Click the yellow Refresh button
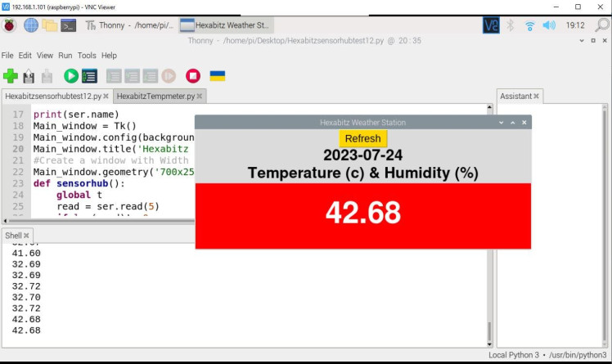Viewport: 612px width, 364px height. [363, 138]
